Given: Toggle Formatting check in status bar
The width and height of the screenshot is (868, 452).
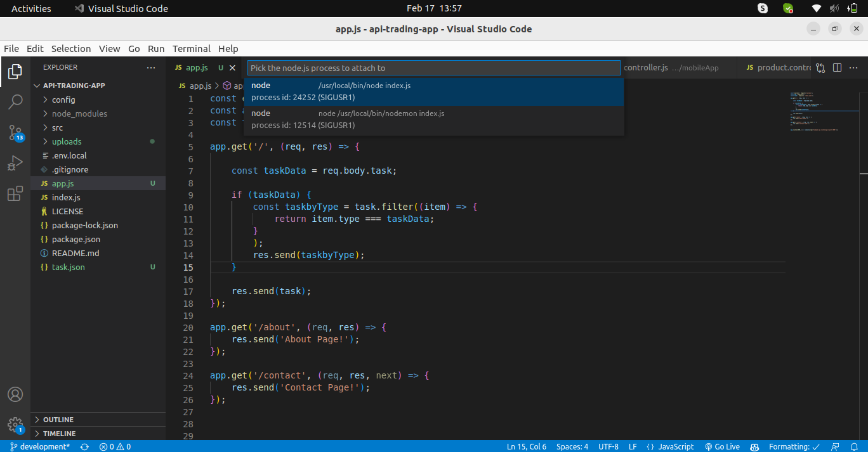Looking at the screenshot, I should pos(794,446).
